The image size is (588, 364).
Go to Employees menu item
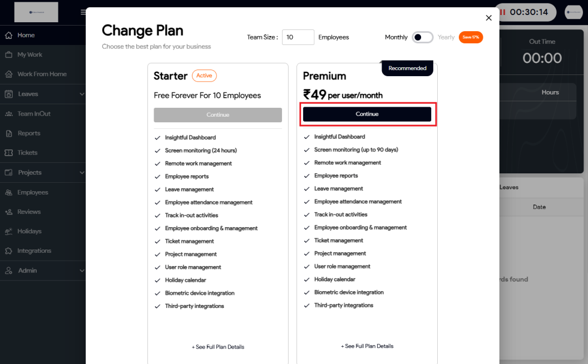(x=32, y=192)
